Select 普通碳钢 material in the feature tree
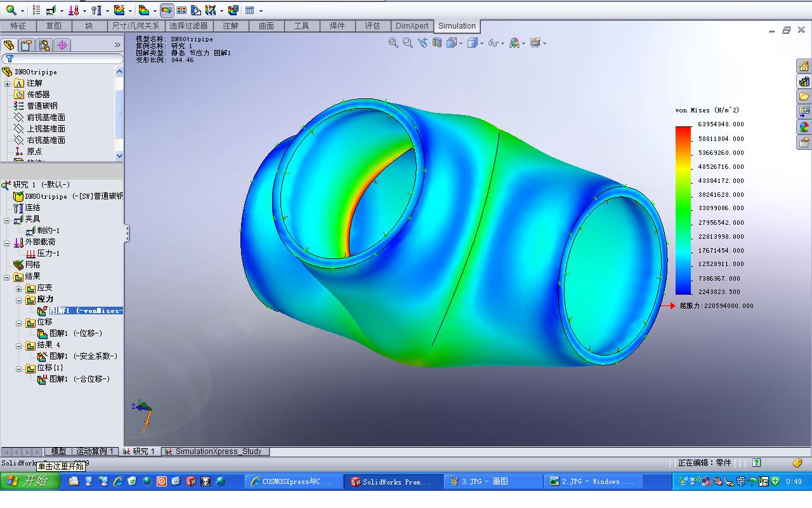The width and height of the screenshot is (812, 508). (42, 106)
